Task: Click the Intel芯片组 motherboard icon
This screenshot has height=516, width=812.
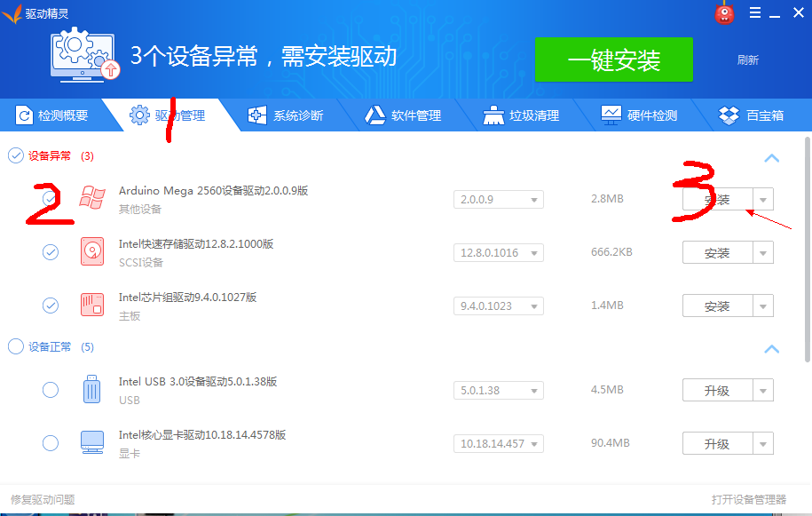Action: (92, 305)
